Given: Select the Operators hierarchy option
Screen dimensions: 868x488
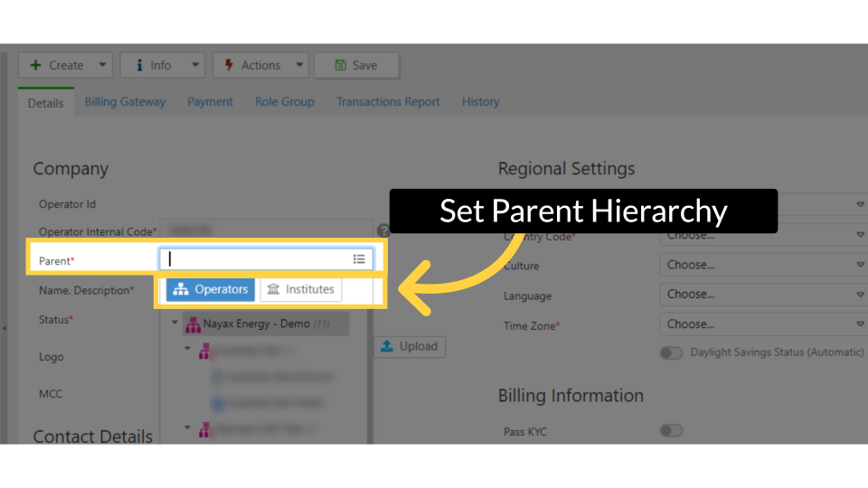Looking at the screenshot, I should click(x=211, y=289).
